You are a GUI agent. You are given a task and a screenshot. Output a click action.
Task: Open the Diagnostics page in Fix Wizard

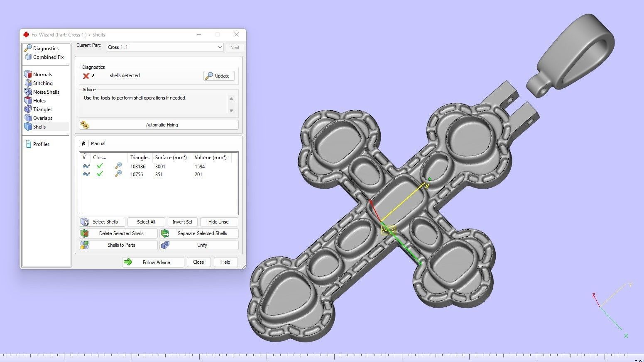pyautogui.click(x=46, y=49)
